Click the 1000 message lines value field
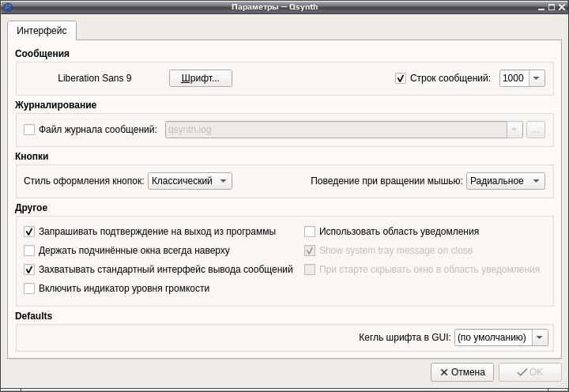 [x=514, y=78]
